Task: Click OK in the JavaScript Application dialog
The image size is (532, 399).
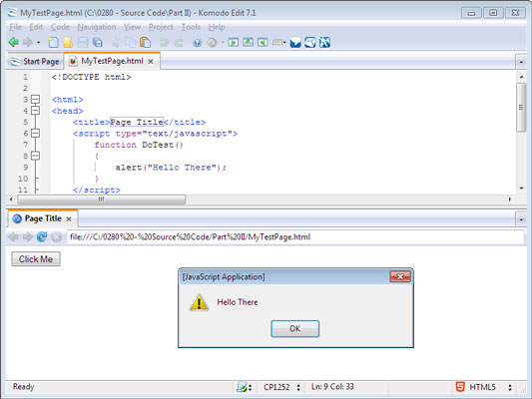Action: coord(294,328)
